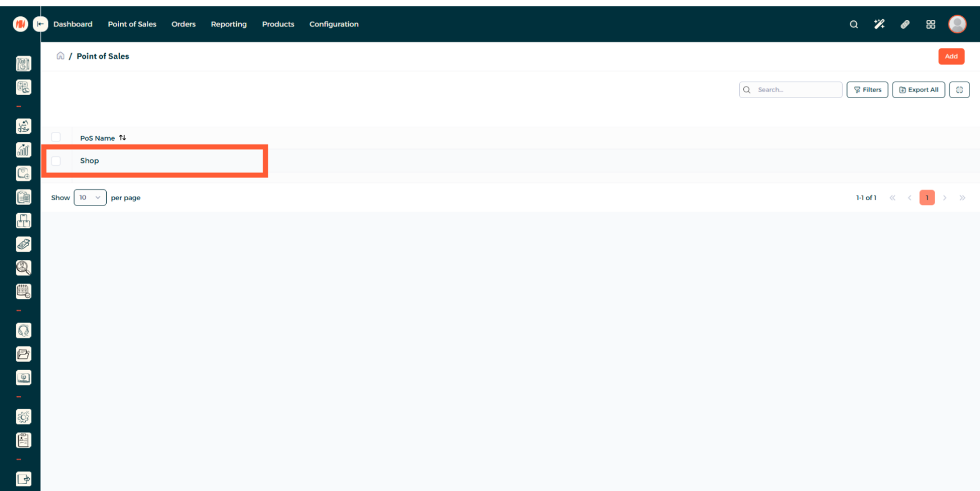Viewport: 980px width, 491px height.
Task: Click Point of Sales breadcrumb text
Action: click(103, 56)
